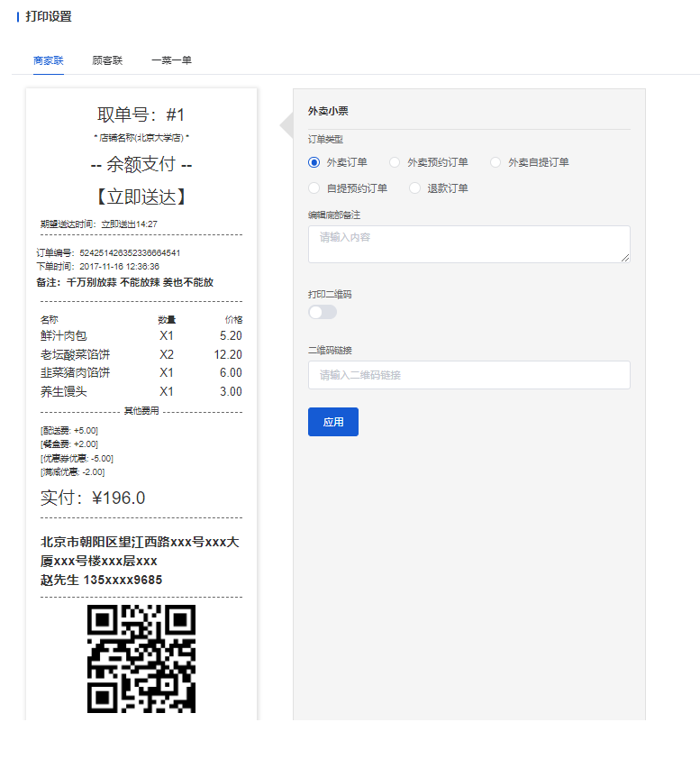Open the 一菜一单 tab
Viewport: 700px width, 759px height.
[x=172, y=60]
